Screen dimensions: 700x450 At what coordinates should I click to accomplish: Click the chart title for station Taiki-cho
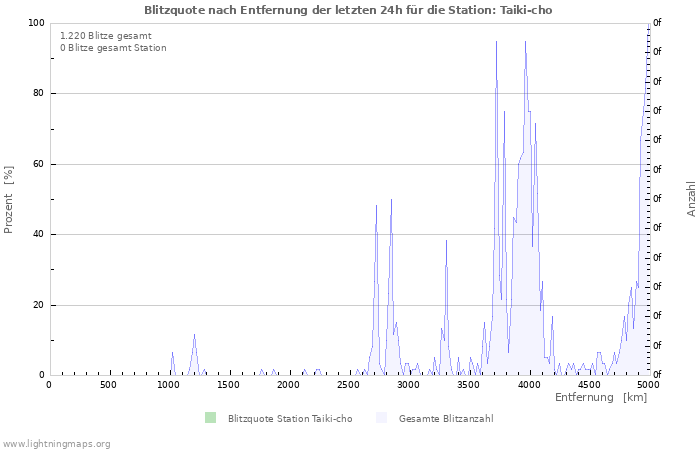click(x=347, y=10)
